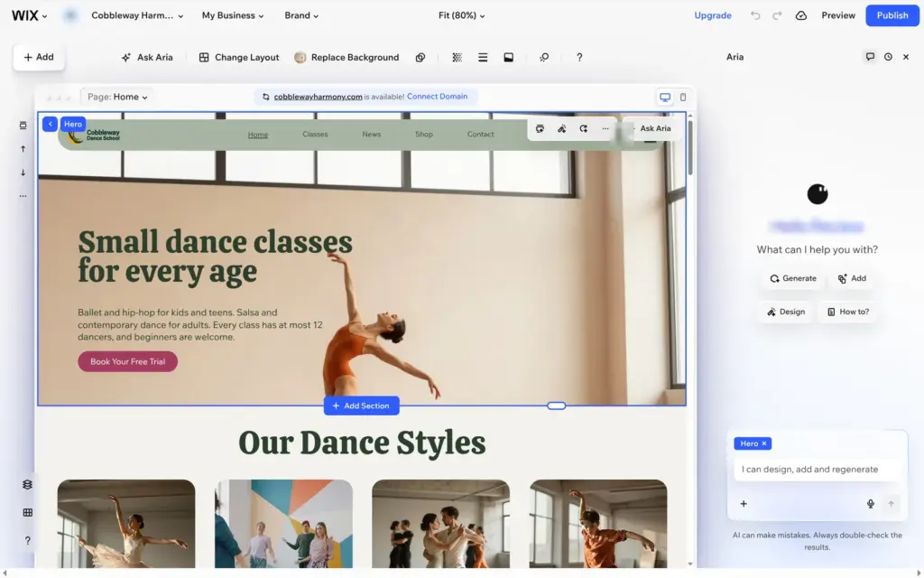This screenshot has width=924, height=578.
Task: Click the Design suggestion chip
Action: [786, 312]
